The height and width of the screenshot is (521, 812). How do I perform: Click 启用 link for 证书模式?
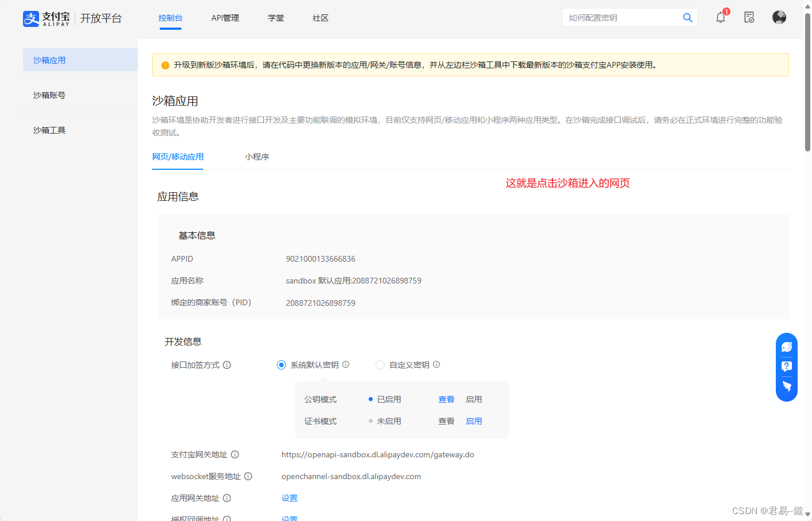474,421
